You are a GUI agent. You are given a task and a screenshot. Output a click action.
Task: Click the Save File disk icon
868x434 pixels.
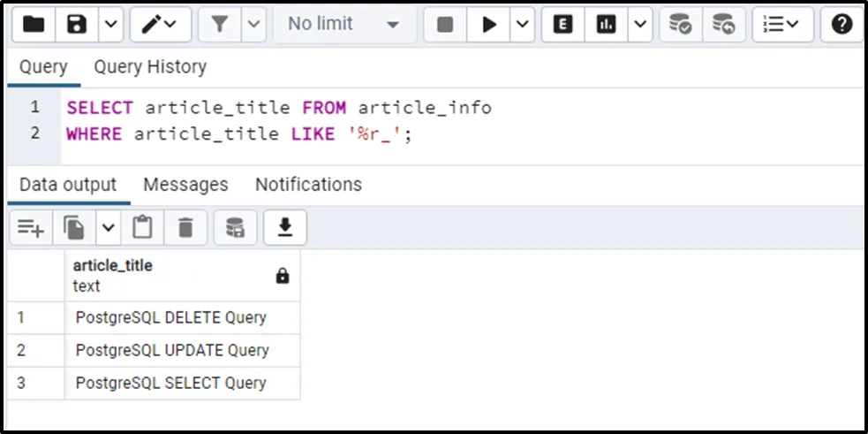point(77,25)
